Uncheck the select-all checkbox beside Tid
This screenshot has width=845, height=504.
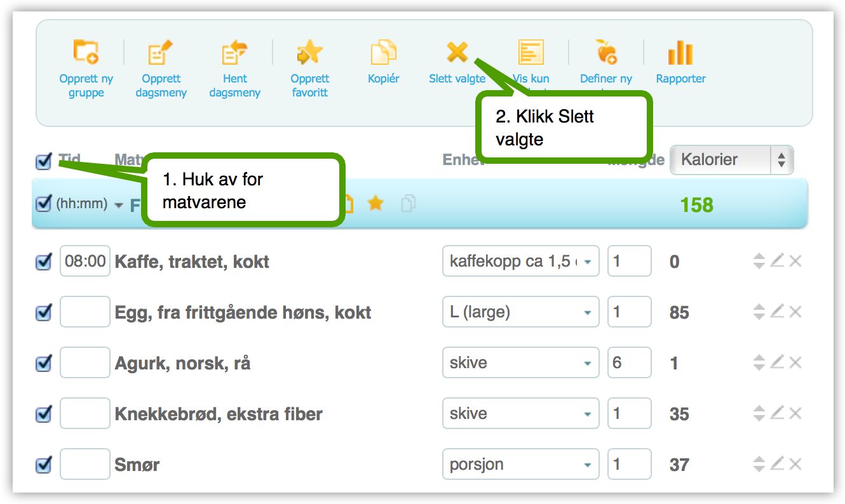pyautogui.click(x=43, y=161)
